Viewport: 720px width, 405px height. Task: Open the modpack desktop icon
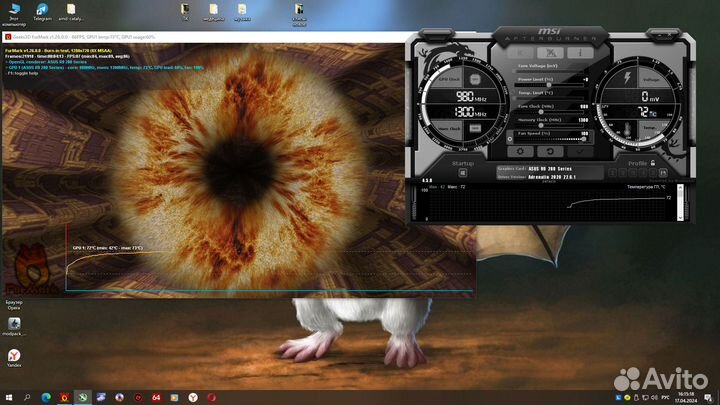click(x=14, y=326)
